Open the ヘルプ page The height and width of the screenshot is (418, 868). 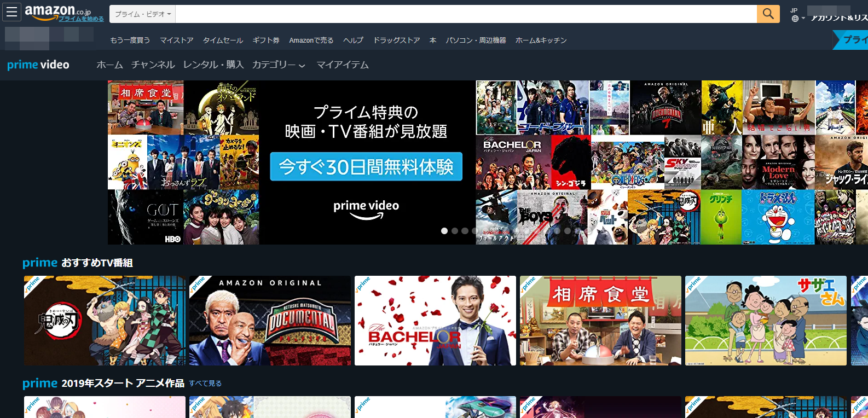point(353,40)
